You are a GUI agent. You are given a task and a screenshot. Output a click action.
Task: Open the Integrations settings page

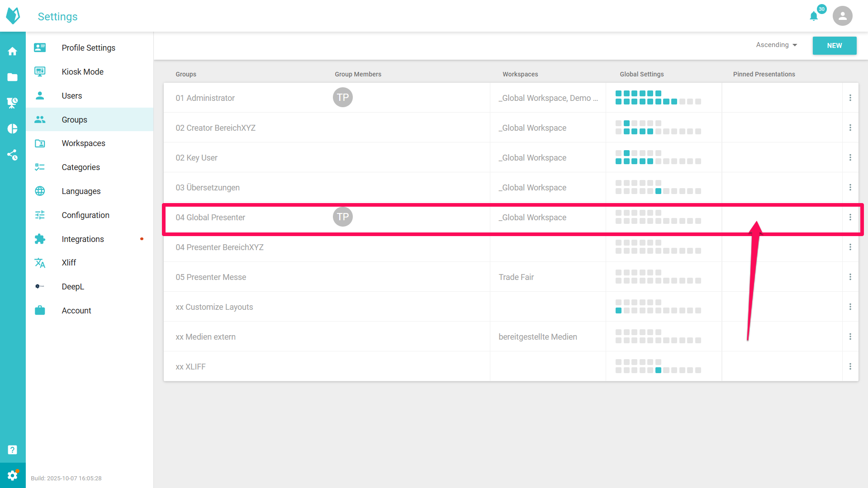pos(83,239)
